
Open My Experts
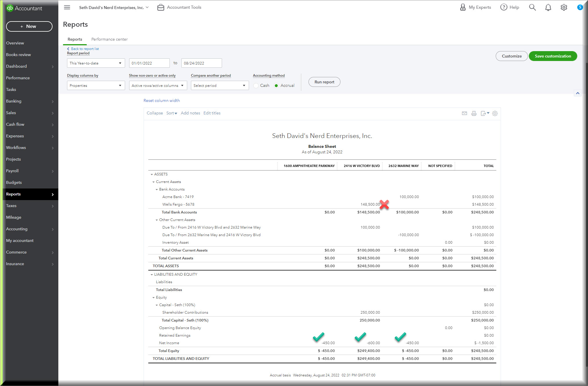pos(475,7)
